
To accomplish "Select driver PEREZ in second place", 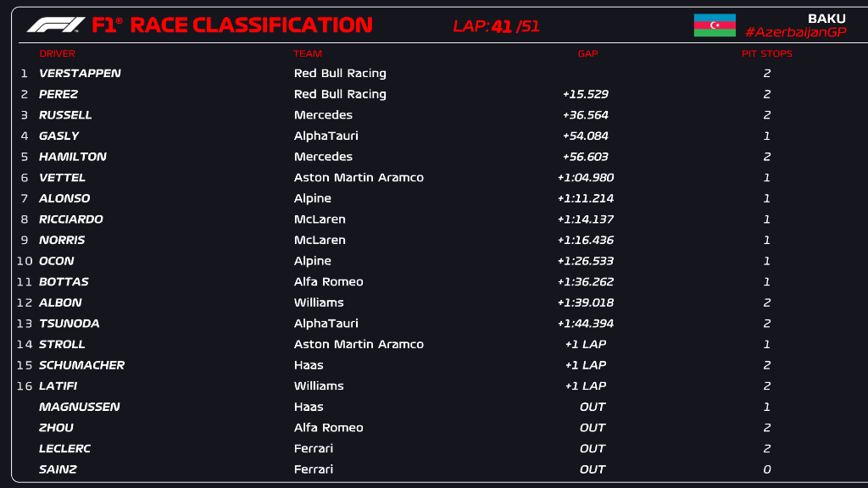I will click(x=58, y=94).
